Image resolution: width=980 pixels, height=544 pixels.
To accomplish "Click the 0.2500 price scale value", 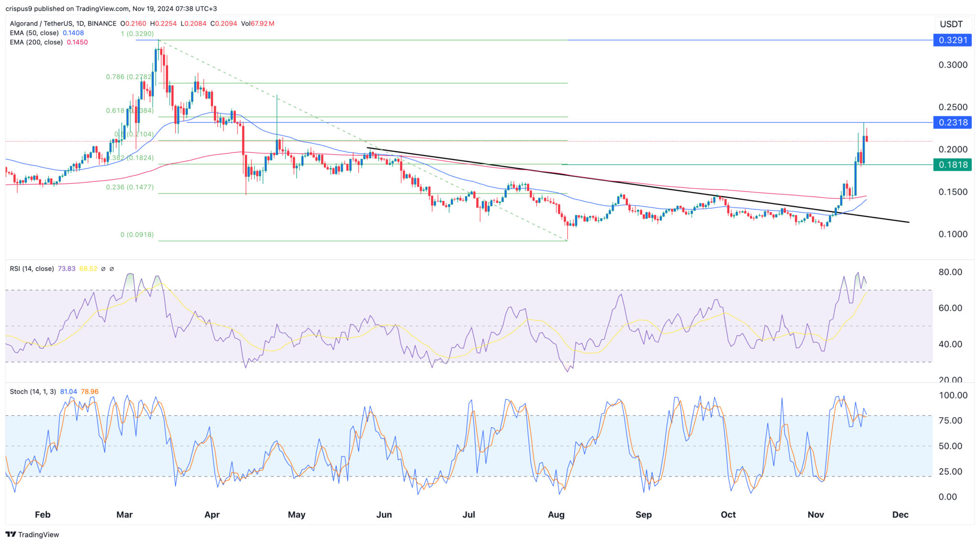I will (953, 107).
